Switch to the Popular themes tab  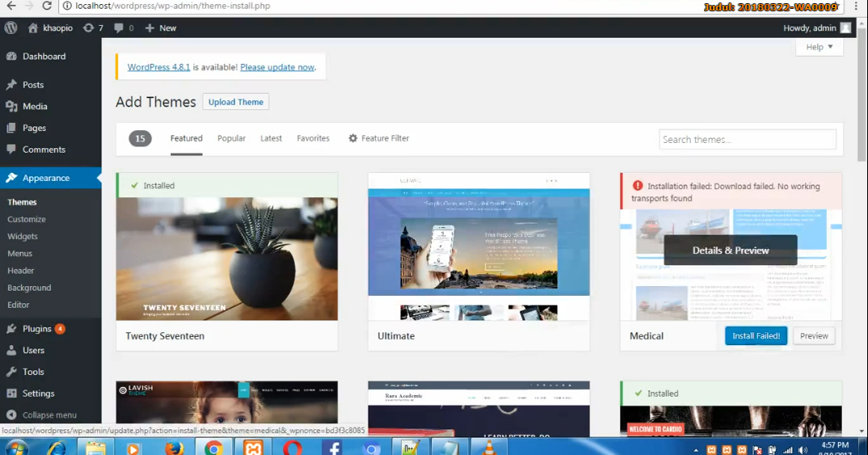click(x=231, y=138)
